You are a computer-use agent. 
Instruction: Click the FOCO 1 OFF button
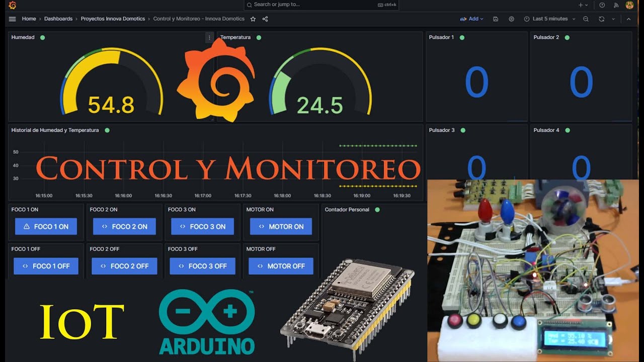(46, 266)
